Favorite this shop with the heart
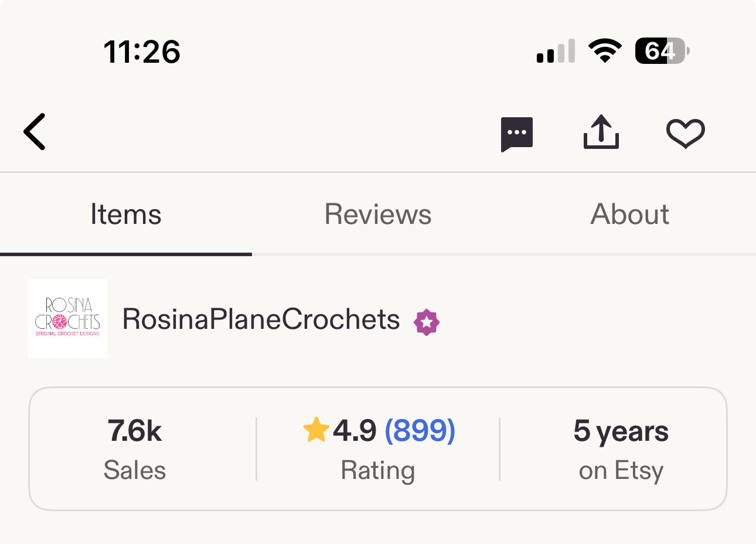This screenshot has width=756, height=544. (685, 133)
